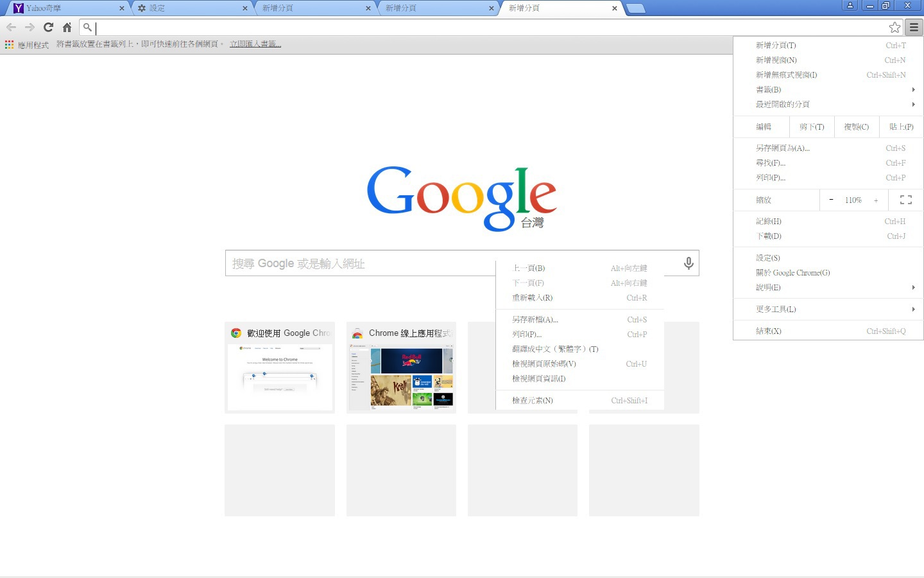Expand the 最近開啟的分頁 submenu

click(828, 104)
